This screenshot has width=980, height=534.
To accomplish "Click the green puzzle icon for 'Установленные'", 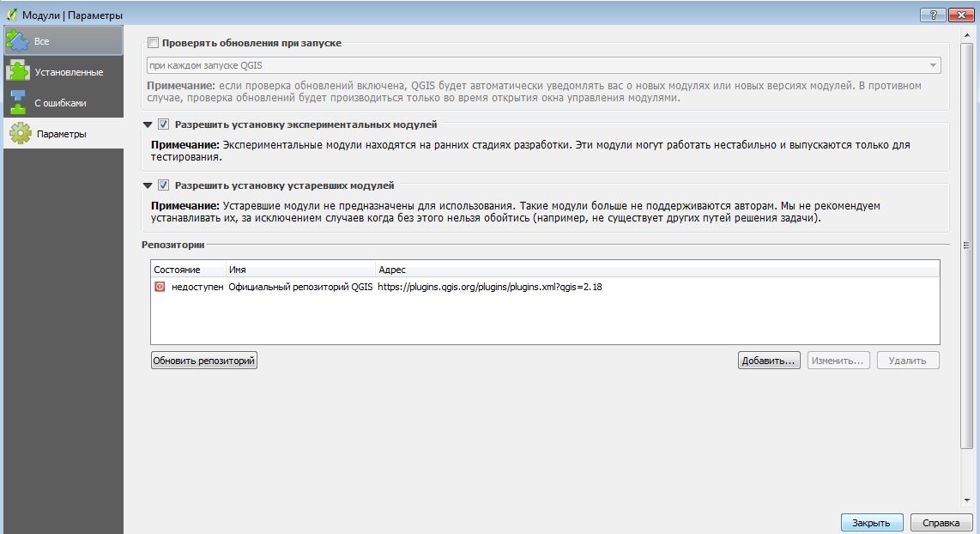I will (17, 71).
